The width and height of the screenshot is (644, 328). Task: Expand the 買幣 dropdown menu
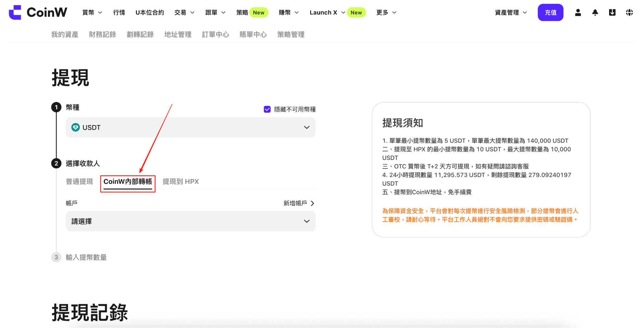pos(92,13)
